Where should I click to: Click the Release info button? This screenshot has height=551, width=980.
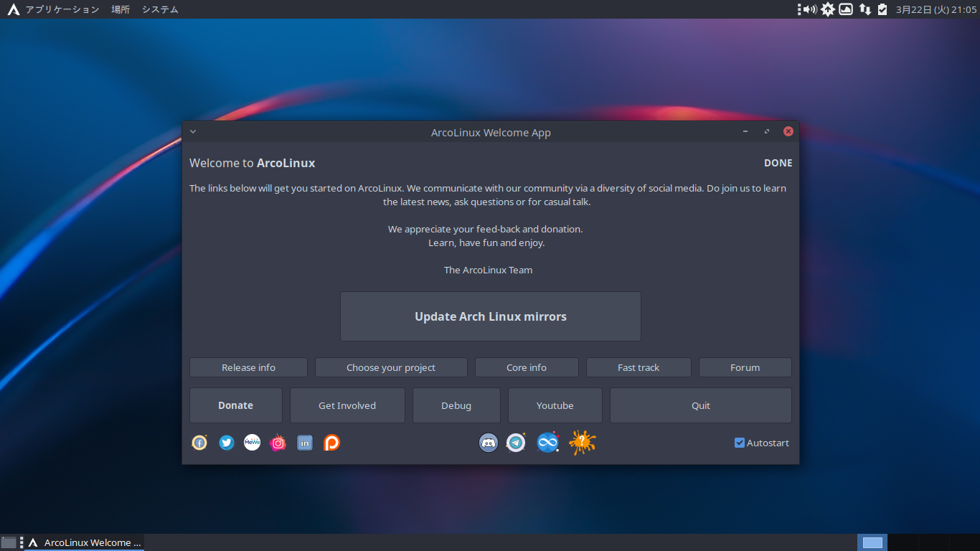point(248,367)
